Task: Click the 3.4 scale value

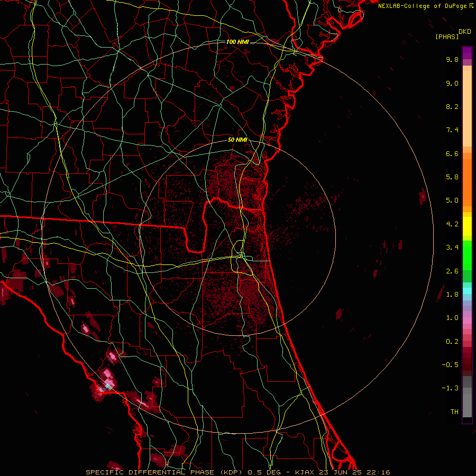Action: pos(452,248)
